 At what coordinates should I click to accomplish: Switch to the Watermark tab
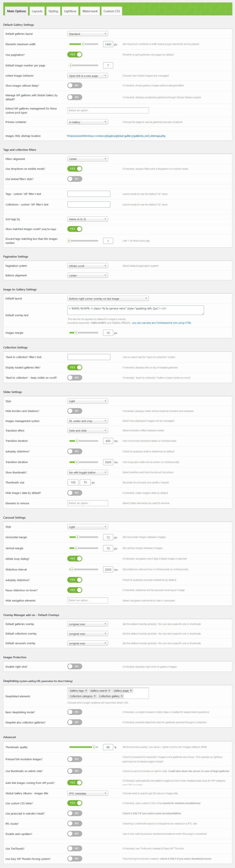coord(90,11)
